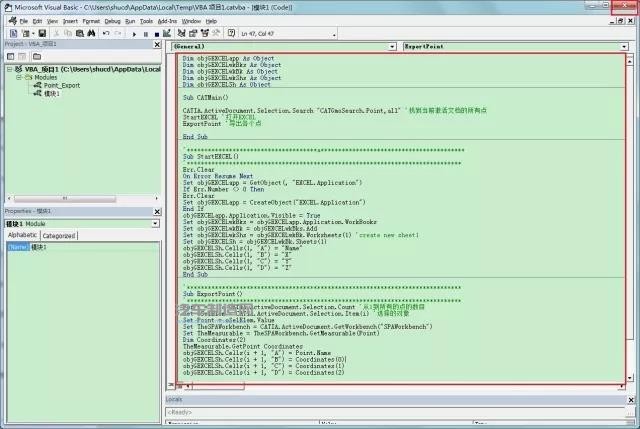Click the Paste clipboard icon
640x429 pixels.
80,33
